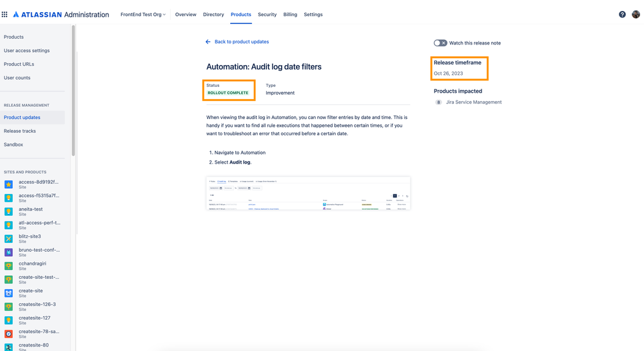Click the access-f5315a7f site icon

(x=8, y=198)
